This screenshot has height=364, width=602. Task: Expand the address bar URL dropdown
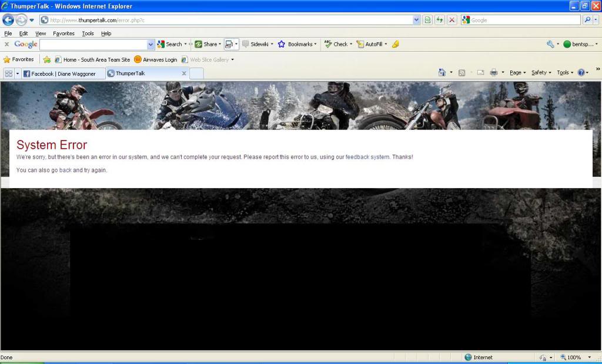click(x=416, y=20)
